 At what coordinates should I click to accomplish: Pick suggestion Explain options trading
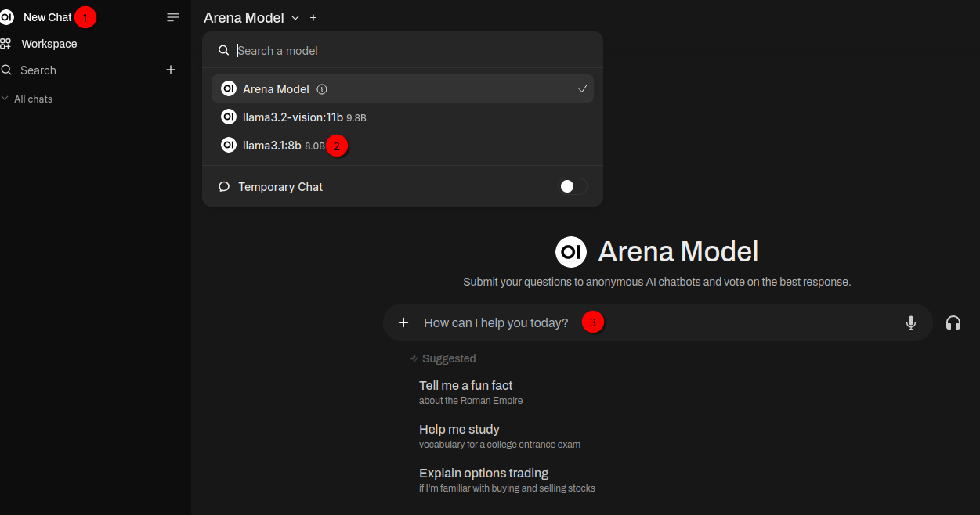[507, 480]
